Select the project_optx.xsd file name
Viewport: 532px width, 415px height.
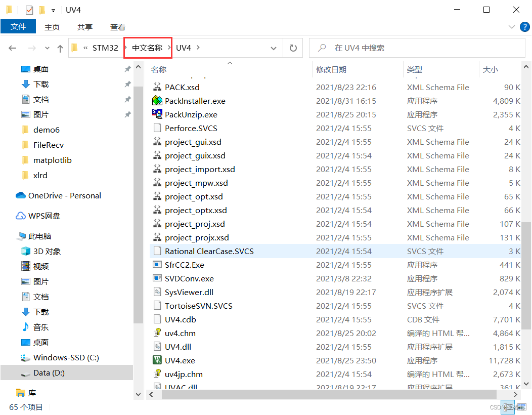tap(196, 210)
